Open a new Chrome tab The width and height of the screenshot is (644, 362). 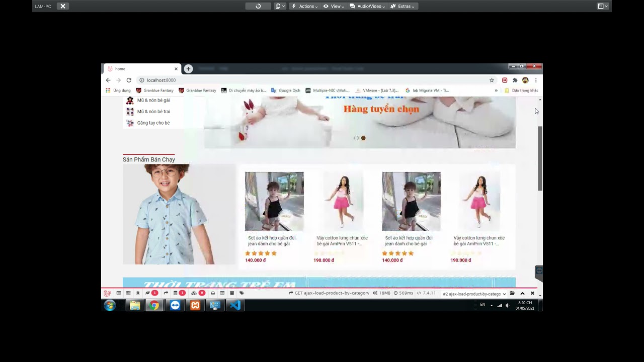coord(188,69)
